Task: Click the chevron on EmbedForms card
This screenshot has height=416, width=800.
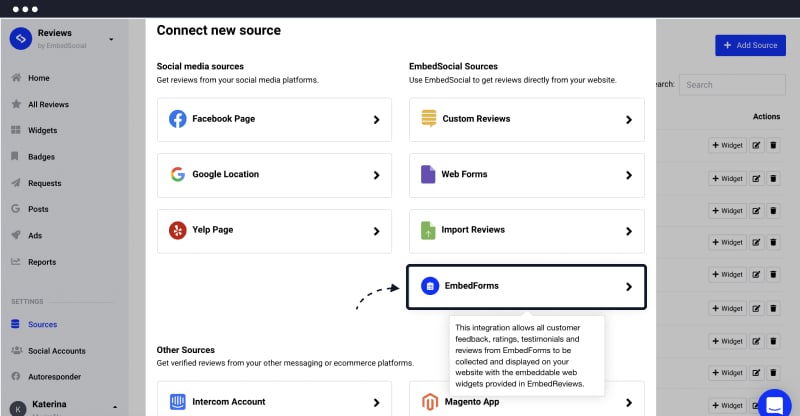Action: tap(629, 287)
